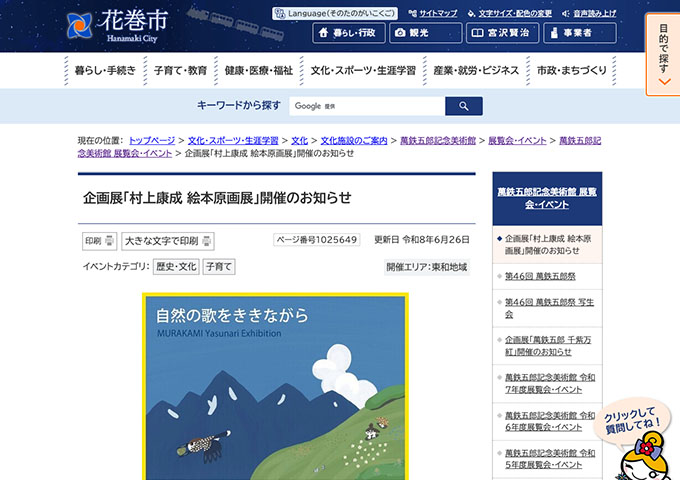Open sidebar link 令和7年度展覧会・イベント
680x480 pixels.
point(550,384)
